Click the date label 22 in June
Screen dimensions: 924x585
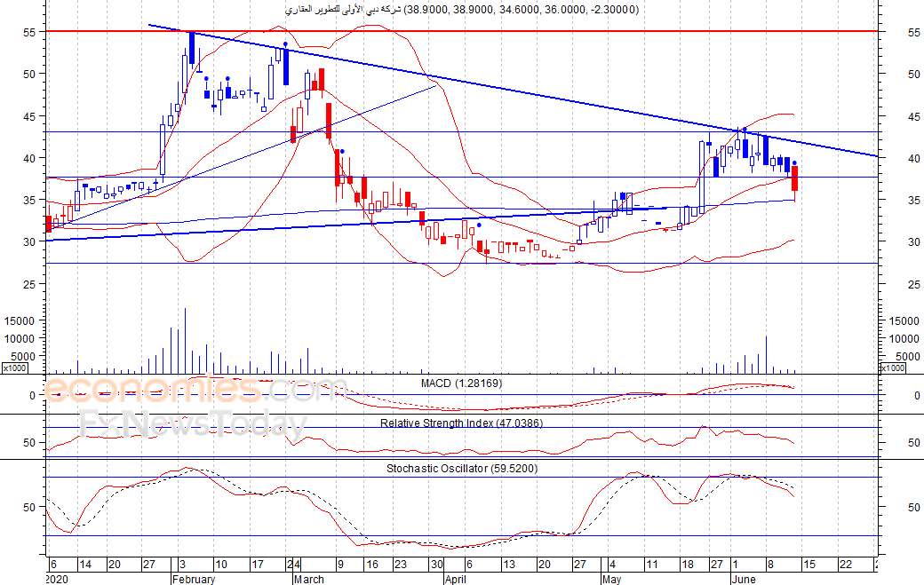pyautogui.click(x=846, y=565)
